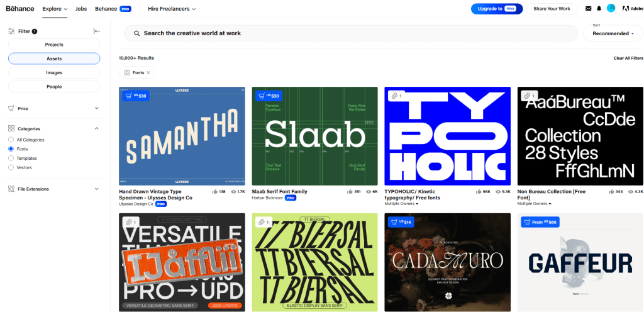
Task: Select the Templates radio button
Action: point(11,158)
